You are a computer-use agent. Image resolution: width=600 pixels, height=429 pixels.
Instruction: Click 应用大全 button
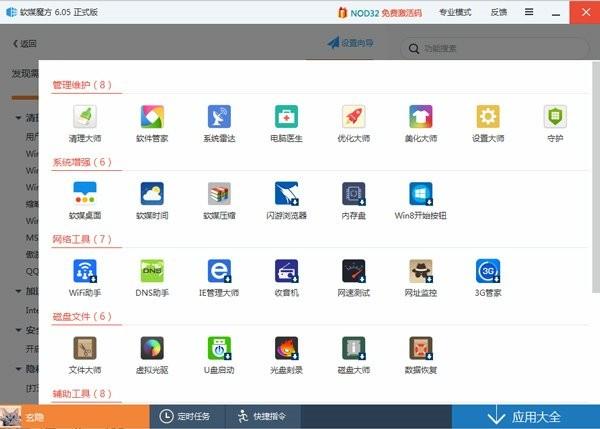pyautogui.click(x=526, y=417)
